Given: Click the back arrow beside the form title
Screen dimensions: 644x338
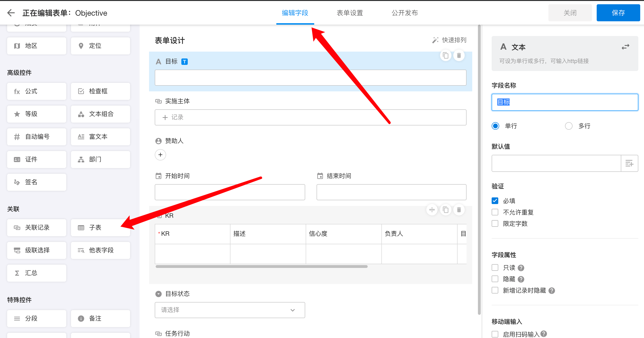Looking at the screenshot, I should tap(11, 13).
